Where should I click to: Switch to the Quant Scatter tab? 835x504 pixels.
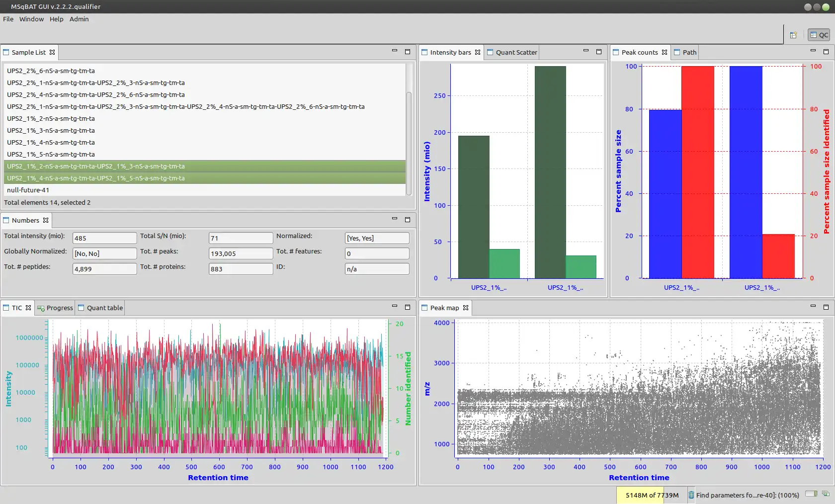pyautogui.click(x=516, y=52)
